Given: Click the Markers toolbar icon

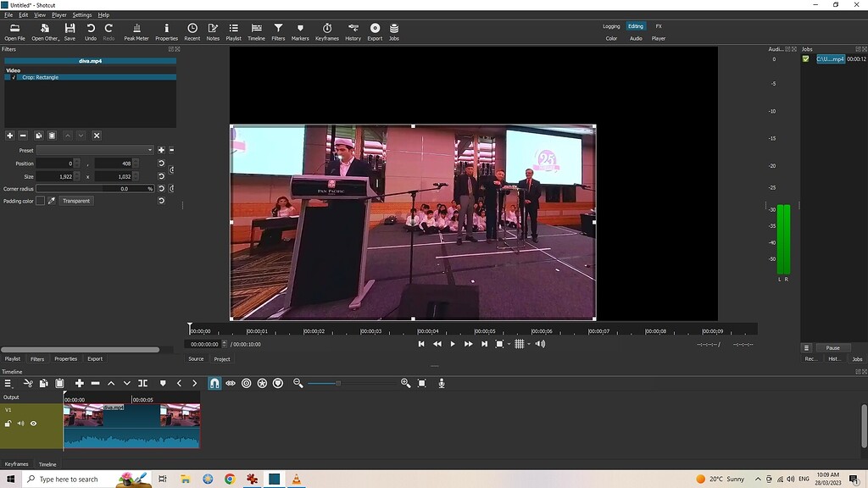Looking at the screenshot, I should click(x=299, y=31).
